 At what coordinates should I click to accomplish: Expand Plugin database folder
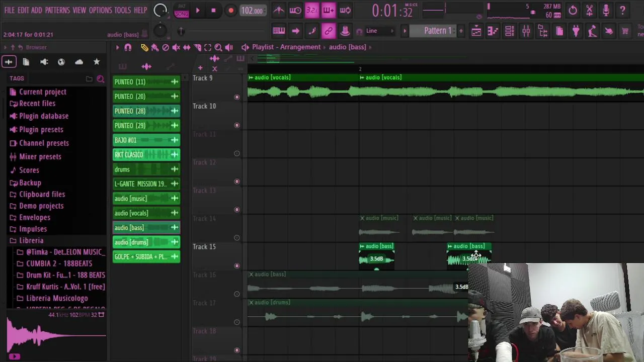pos(44,116)
